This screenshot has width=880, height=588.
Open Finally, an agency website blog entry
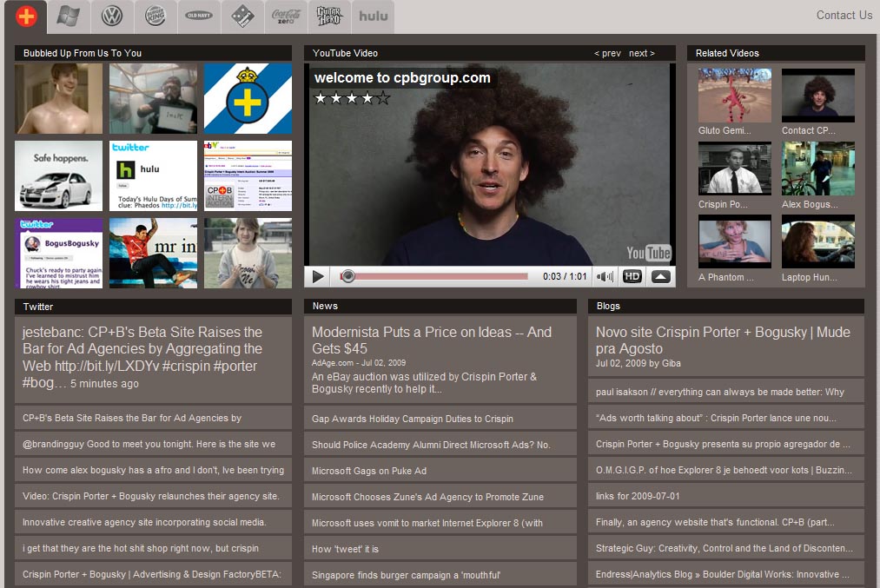pyautogui.click(x=726, y=522)
